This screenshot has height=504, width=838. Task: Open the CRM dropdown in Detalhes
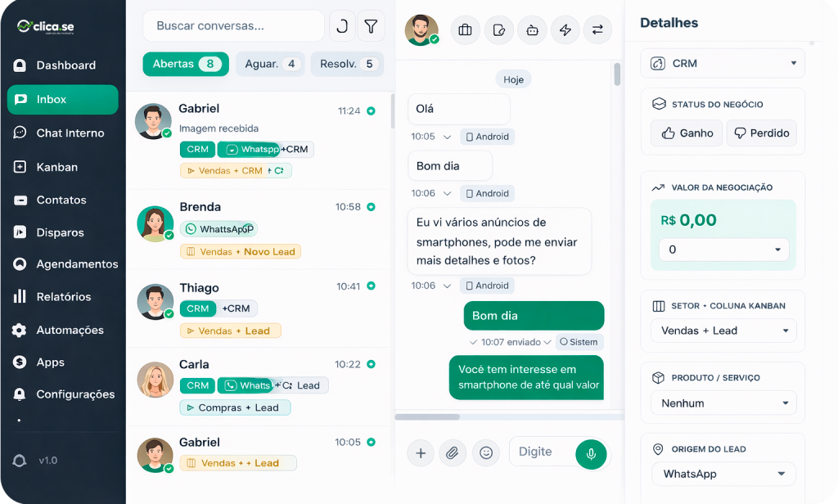723,63
